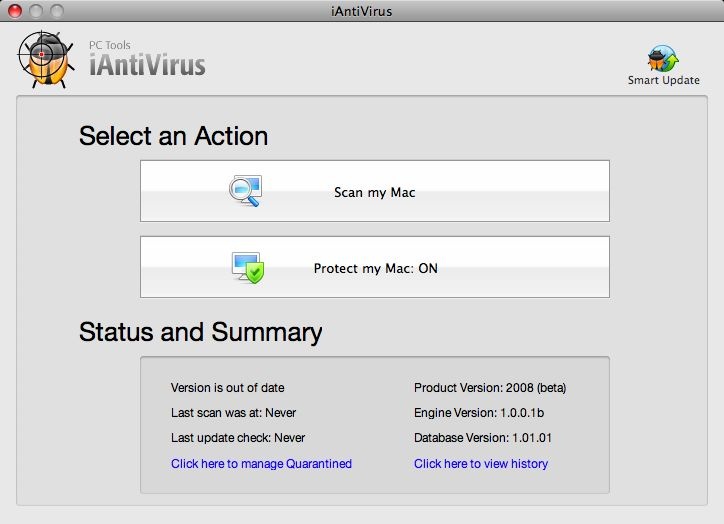The height and width of the screenshot is (524, 724).
Task: Minimize the iAntiVirus window
Action: click(x=35, y=12)
